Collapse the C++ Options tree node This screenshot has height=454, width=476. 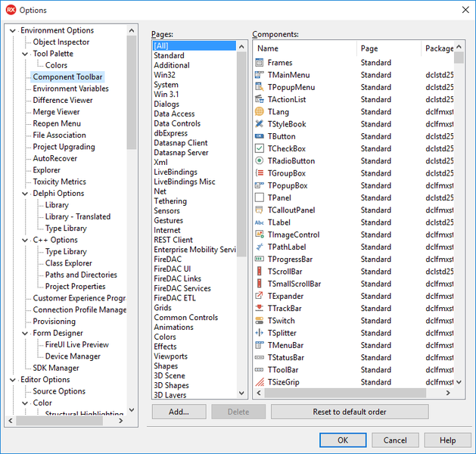click(x=25, y=241)
